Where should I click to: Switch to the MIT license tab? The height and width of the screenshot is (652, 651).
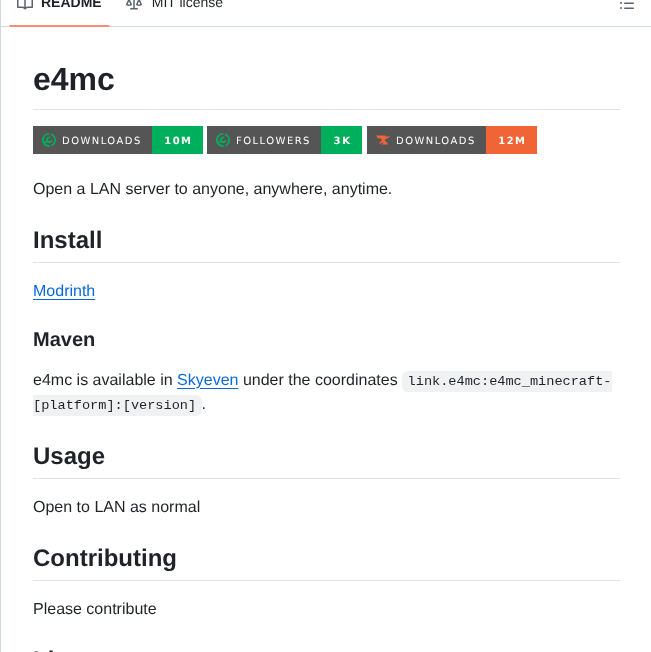tap(187, 4)
